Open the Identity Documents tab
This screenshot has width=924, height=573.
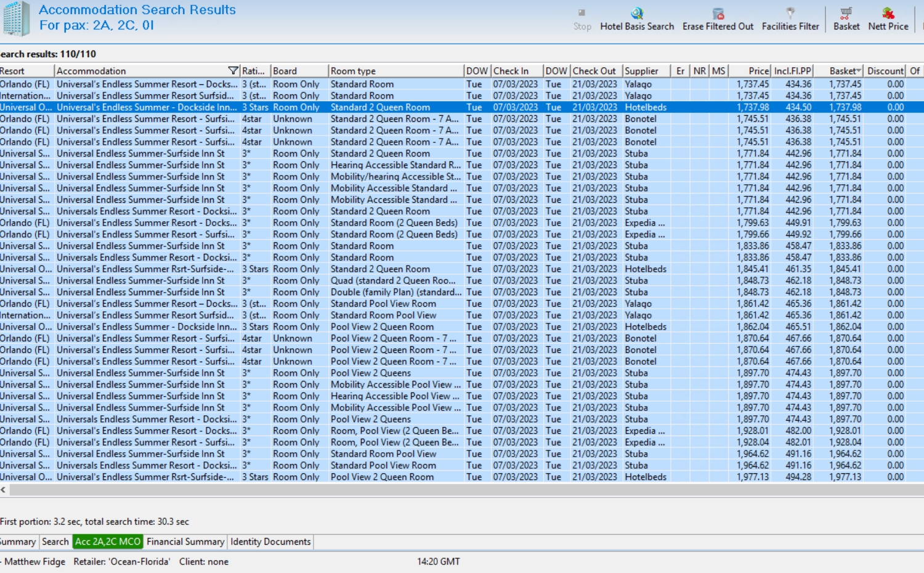(270, 542)
